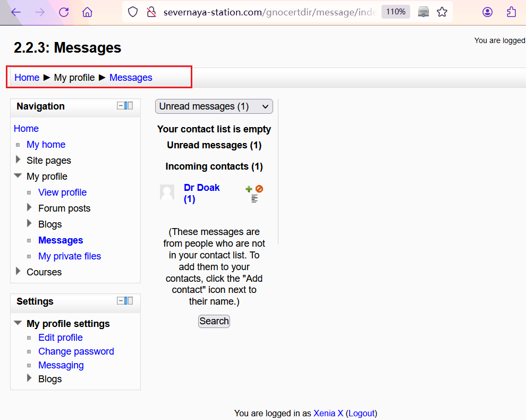Click Dr Doak's profile picture
The width and height of the screenshot is (526, 420).
(167, 192)
